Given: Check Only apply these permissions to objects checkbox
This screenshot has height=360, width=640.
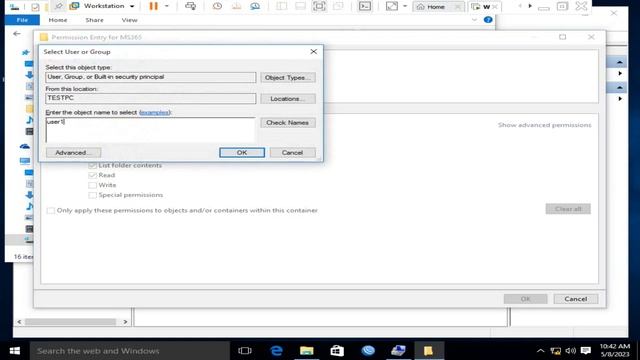Looking at the screenshot, I should [51, 211].
